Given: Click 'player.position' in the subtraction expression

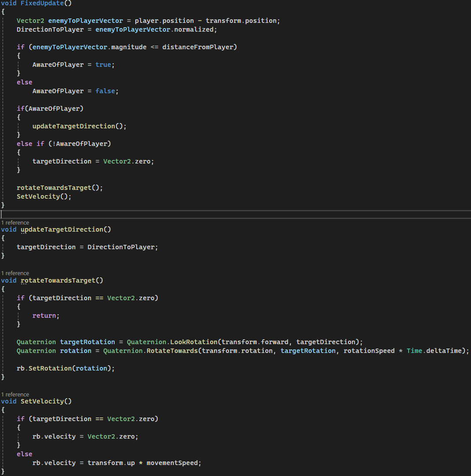Looking at the screenshot, I should (164, 21).
